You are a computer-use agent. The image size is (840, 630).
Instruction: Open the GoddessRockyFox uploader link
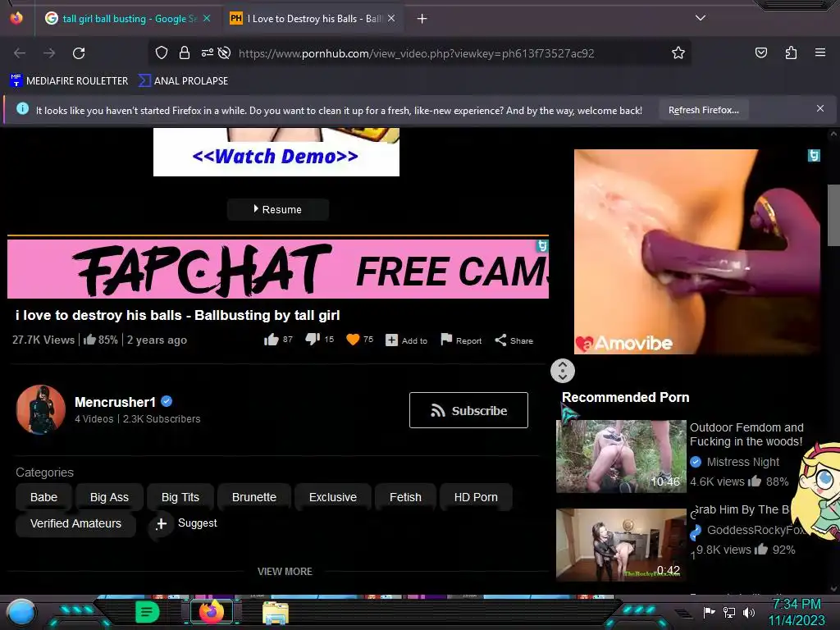pos(756,530)
